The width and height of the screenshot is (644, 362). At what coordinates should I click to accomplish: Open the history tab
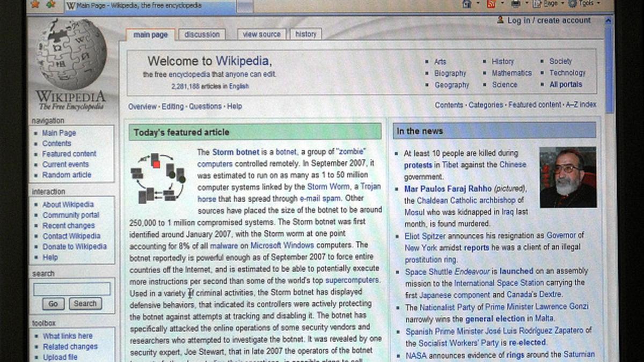point(305,34)
